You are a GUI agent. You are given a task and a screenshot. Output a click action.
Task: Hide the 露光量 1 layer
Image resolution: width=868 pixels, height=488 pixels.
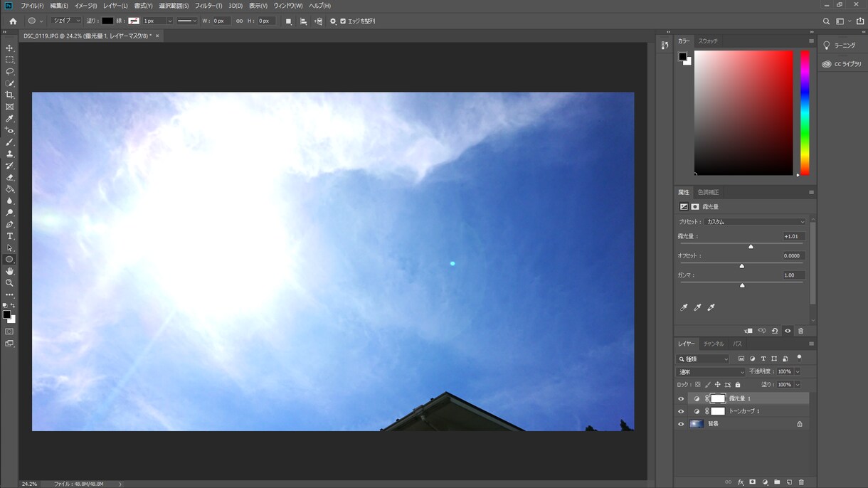coord(681,399)
